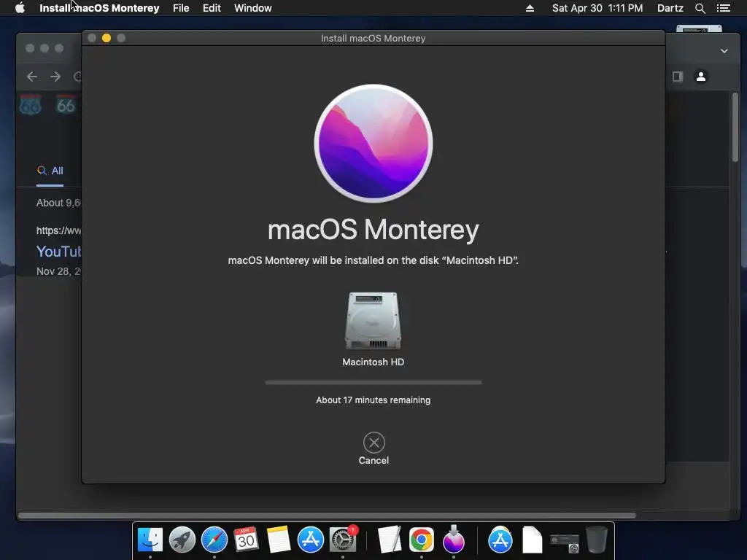Image resolution: width=747 pixels, height=560 pixels.
Task: Open the Notification Center list icon
Action: 723,8
